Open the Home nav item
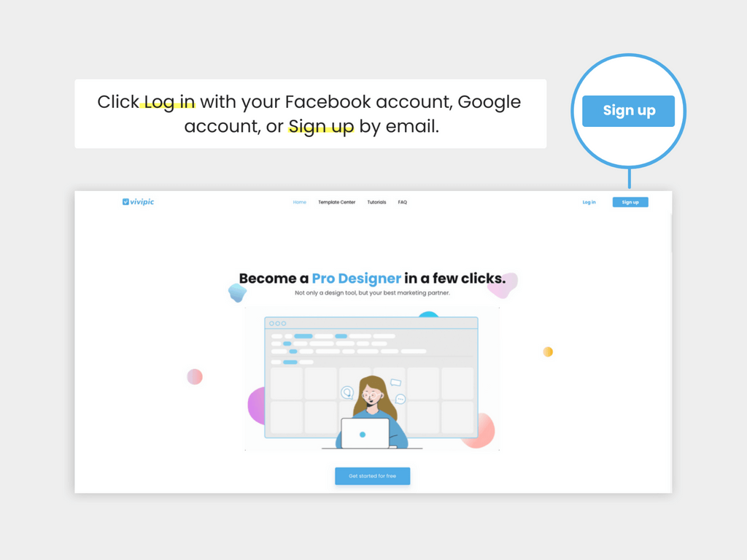This screenshot has height=560, width=747. click(300, 203)
